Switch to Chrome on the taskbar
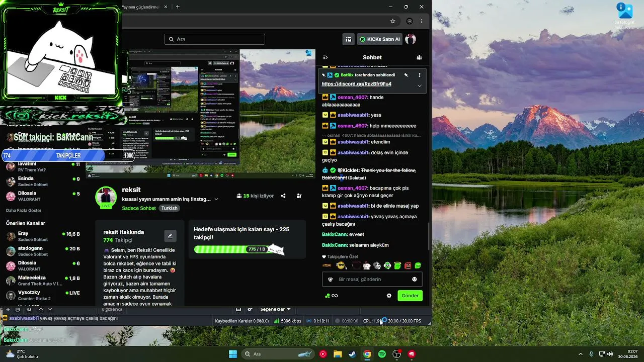Image resolution: width=644 pixels, height=362 pixels. click(367, 354)
